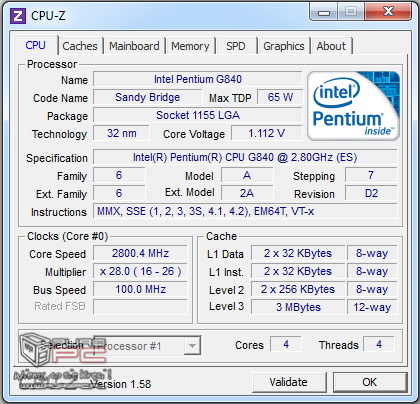Click the Clocks (Core #0) group title
The height and width of the screenshot is (404, 420).
(x=67, y=236)
